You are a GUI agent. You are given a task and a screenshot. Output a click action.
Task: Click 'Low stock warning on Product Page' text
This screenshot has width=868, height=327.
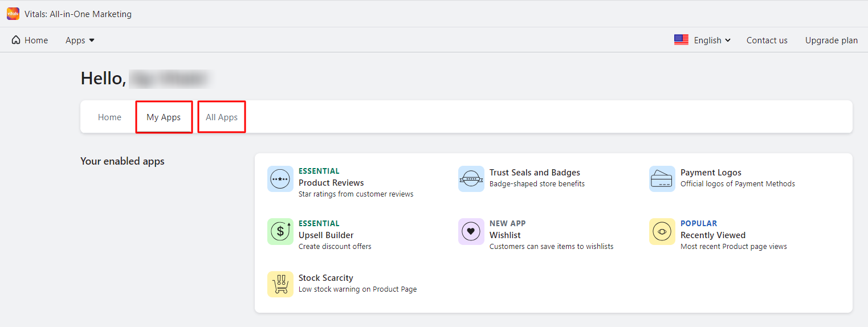coord(358,289)
